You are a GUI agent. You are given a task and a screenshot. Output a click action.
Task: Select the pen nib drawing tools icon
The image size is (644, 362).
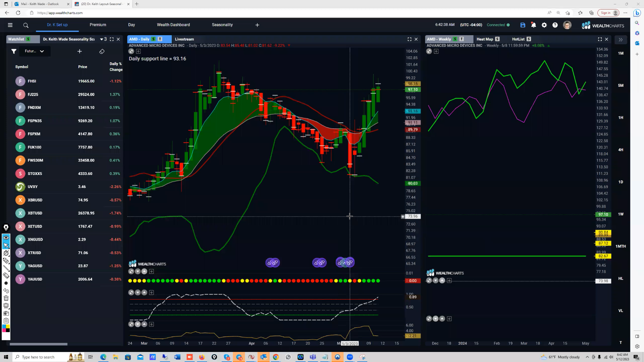pos(6,228)
